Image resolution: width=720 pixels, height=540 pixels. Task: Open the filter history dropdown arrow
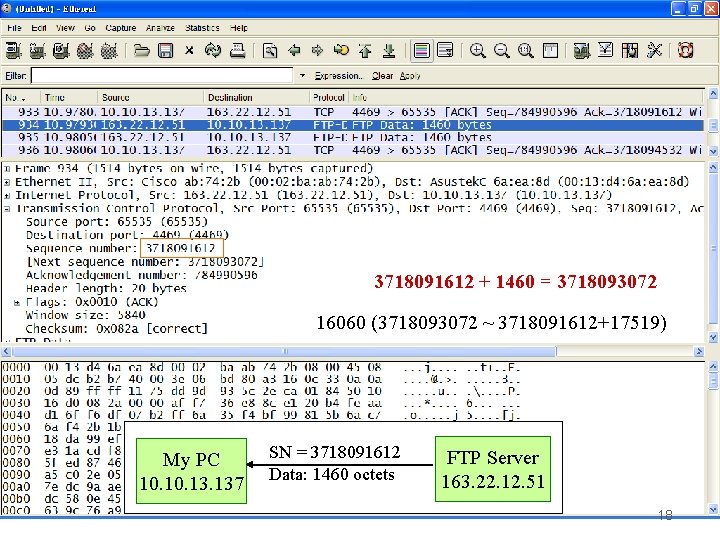pos(302,75)
